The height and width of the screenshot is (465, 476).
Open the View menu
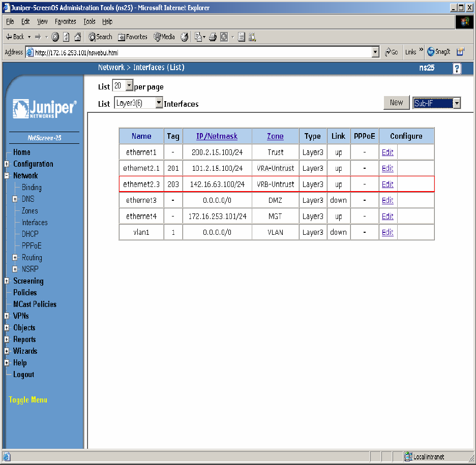point(43,21)
